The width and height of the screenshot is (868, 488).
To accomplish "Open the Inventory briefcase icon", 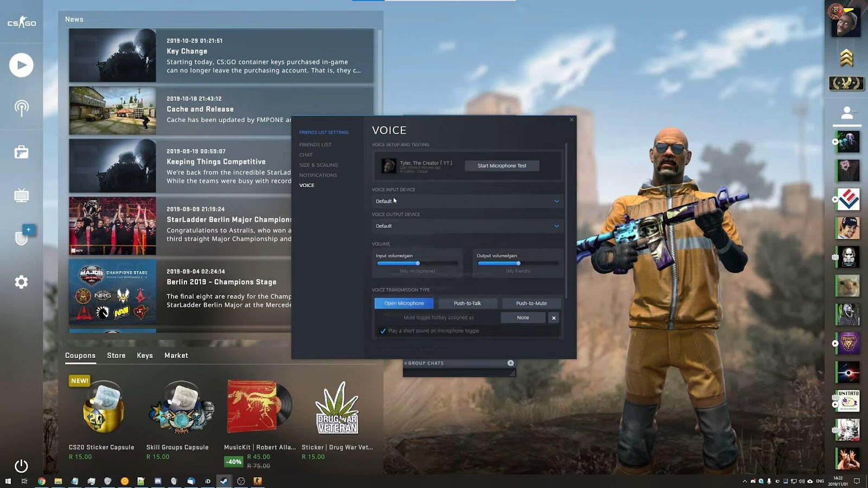I will (21, 152).
